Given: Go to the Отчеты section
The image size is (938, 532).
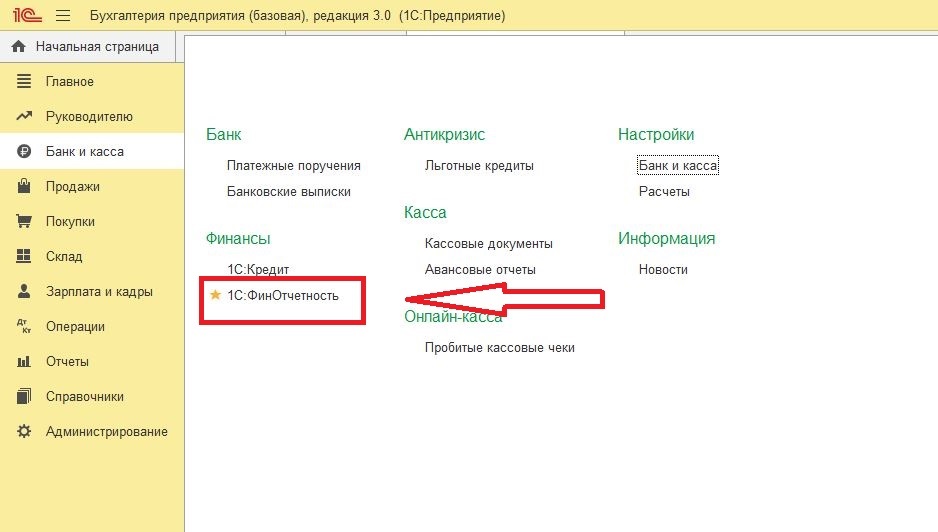Looking at the screenshot, I should (67, 361).
